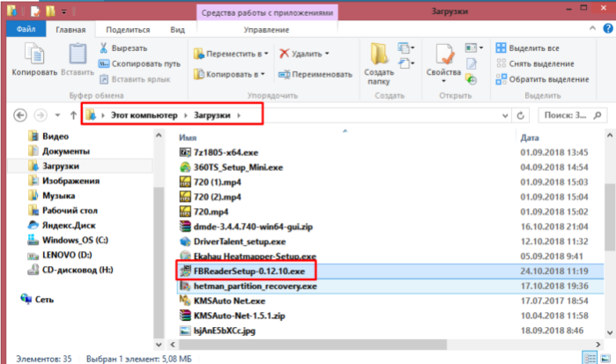Image resolution: width=616 pixels, height=364 pixels.
Task: Click the red Delete (Удалить) button
Action: 304,54
